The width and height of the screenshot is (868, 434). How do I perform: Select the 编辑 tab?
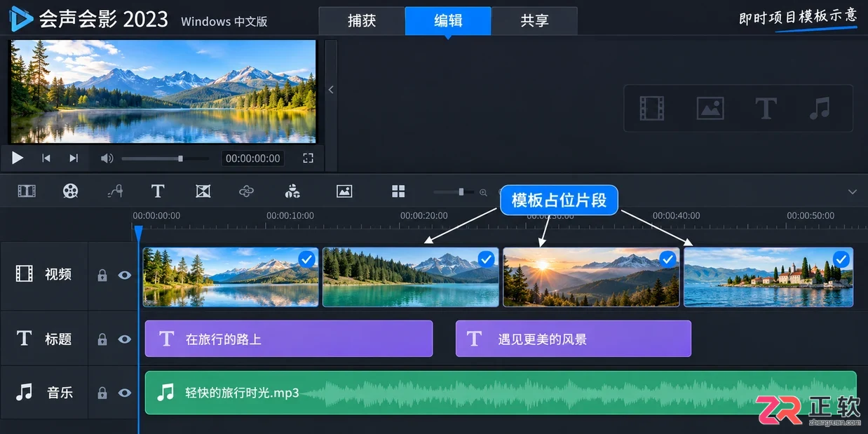click(448, 21)
